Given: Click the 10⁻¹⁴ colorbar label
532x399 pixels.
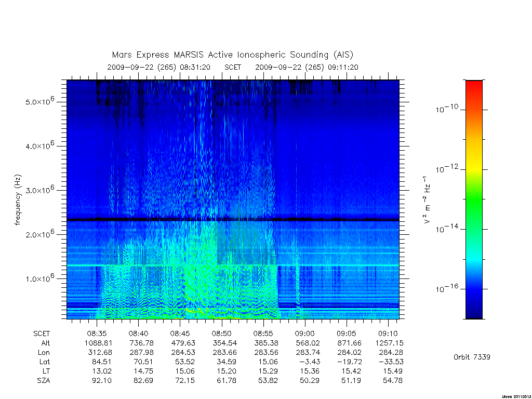Looking at the screenshot, I should [447, 229].
